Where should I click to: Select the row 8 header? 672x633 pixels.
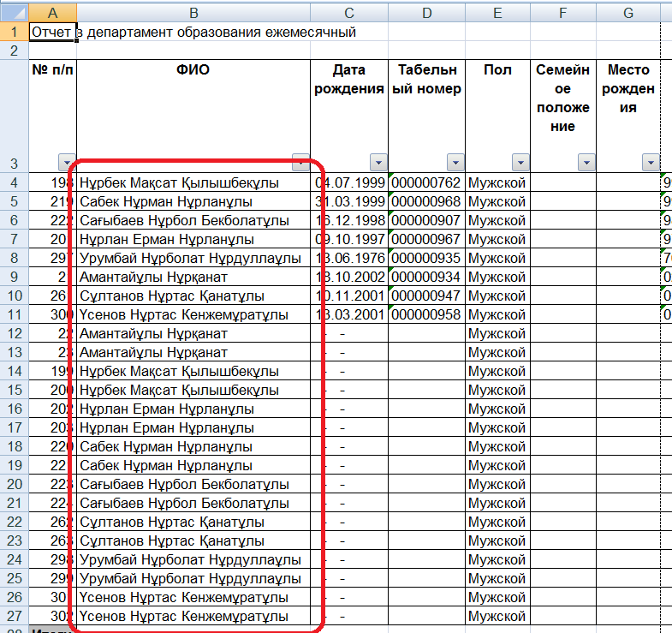click(x=14, y=258)
